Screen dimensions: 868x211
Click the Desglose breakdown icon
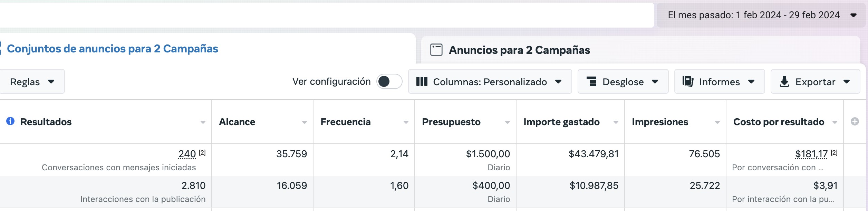[x=591, y=82]
